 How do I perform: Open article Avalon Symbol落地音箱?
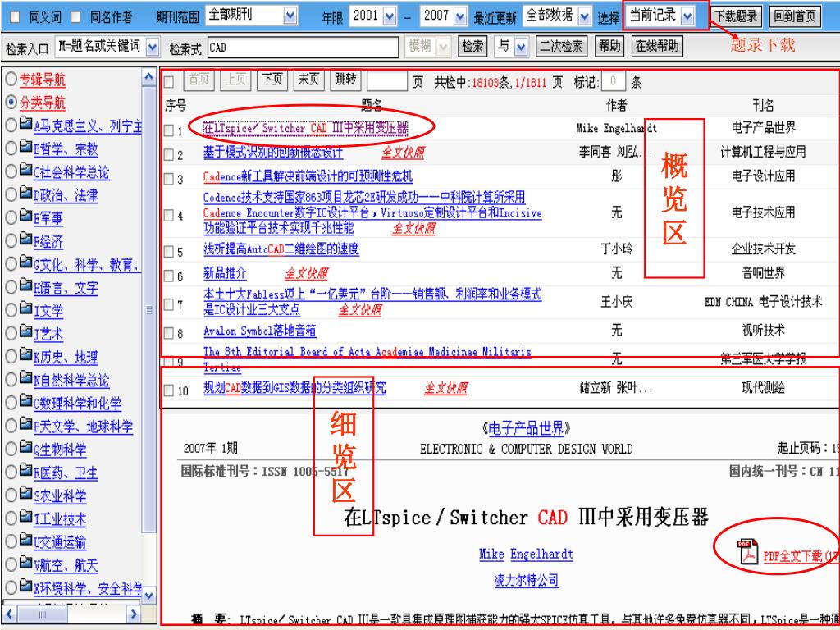pos(259,331)
